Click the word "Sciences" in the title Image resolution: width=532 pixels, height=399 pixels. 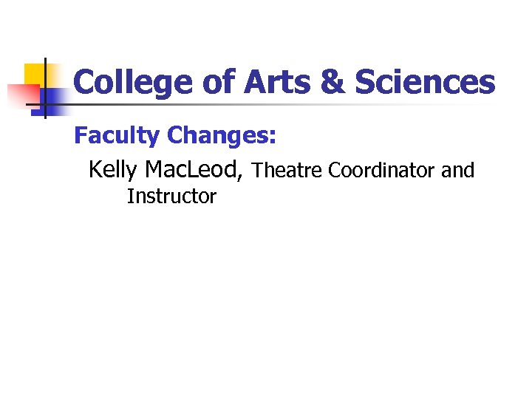pos(424,83)
